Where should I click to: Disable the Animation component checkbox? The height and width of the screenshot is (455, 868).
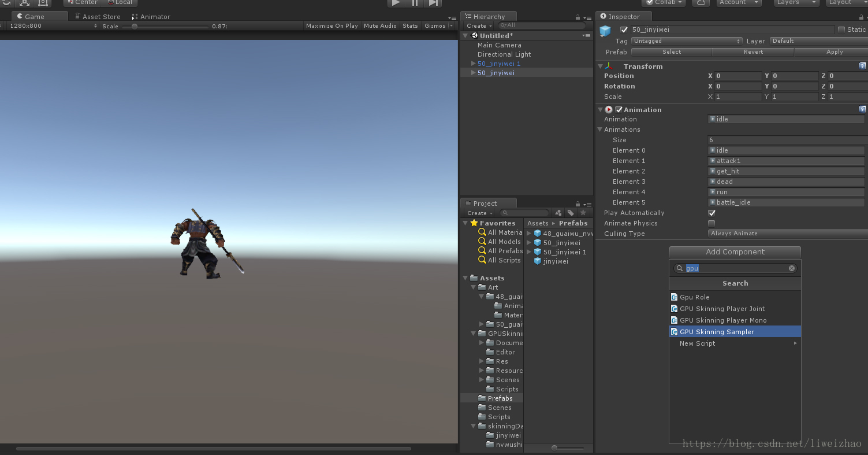pyautogui.click(x=619, y=109)
